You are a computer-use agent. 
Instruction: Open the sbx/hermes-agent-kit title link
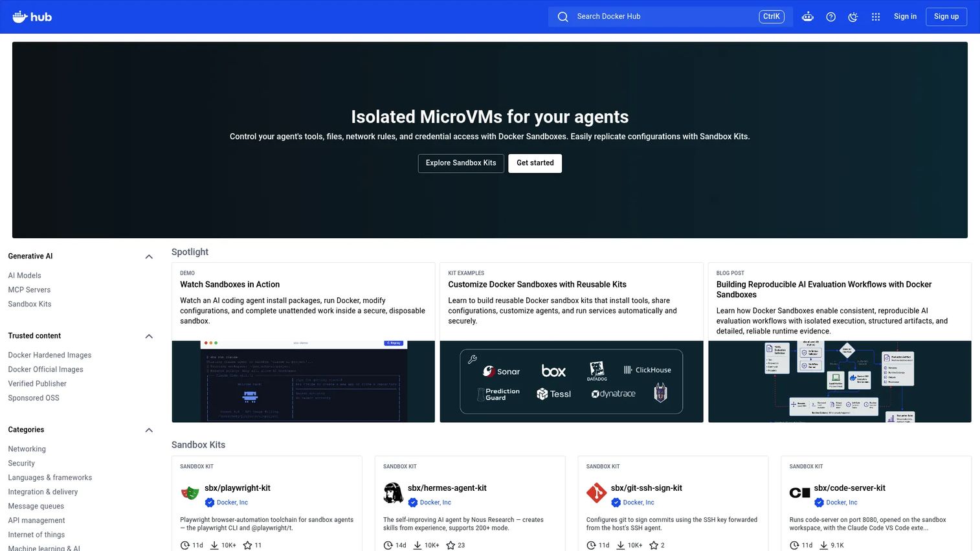pos(447,488)
